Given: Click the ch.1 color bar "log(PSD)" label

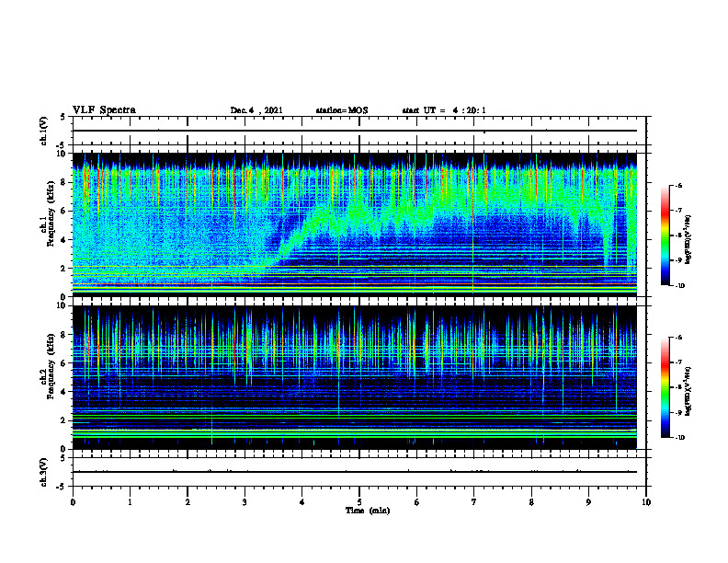Looking at the screenshot, I should [x=688, y=239].
